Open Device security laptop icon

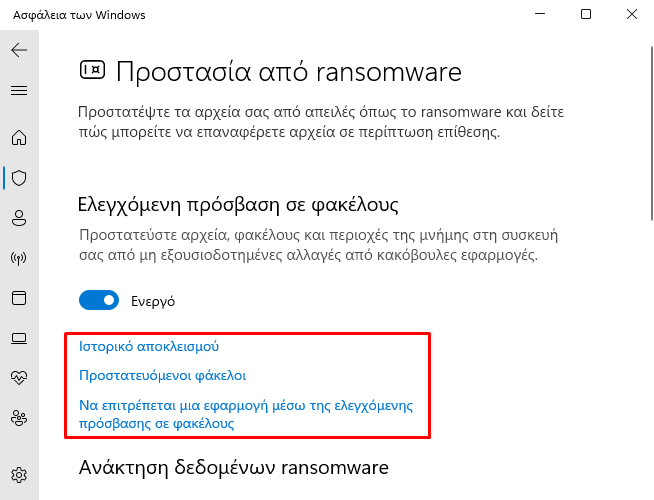tap(19, 338)
